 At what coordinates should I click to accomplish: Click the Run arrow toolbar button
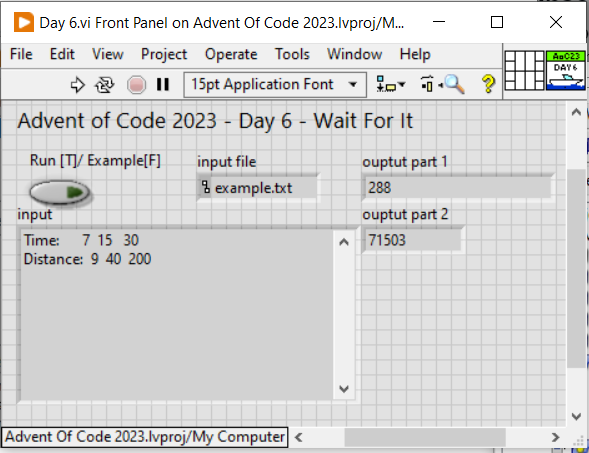(77, 85)
